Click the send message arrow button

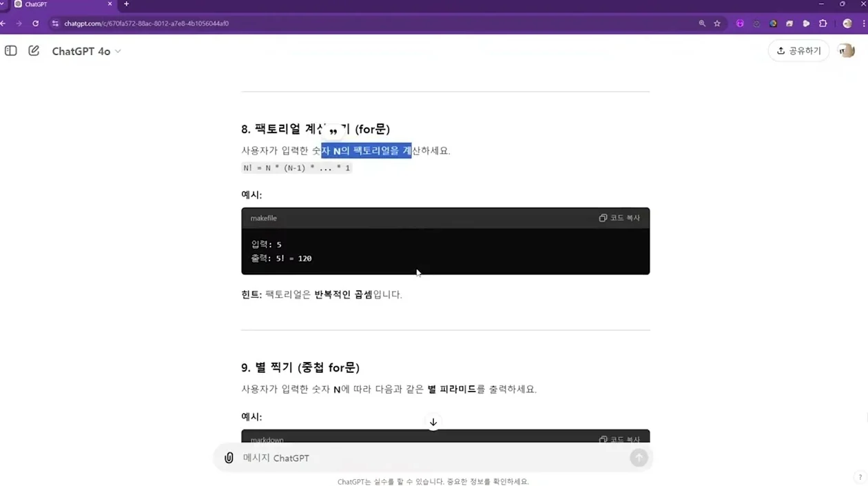tap(639, 458)
